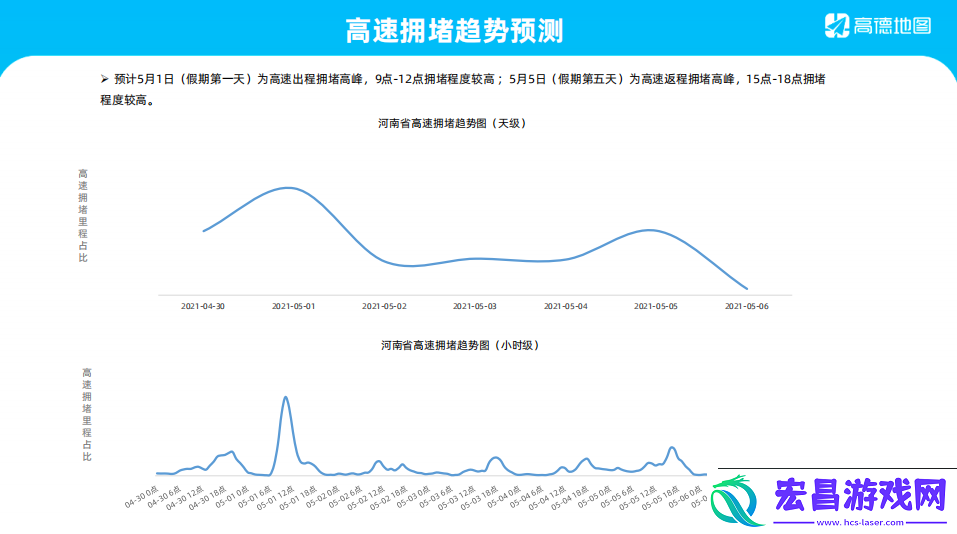The height and width of the screenshot is (534, 957).
Task: Click the daily curve peak above 2021-05-01
Action: pos(288,188)
